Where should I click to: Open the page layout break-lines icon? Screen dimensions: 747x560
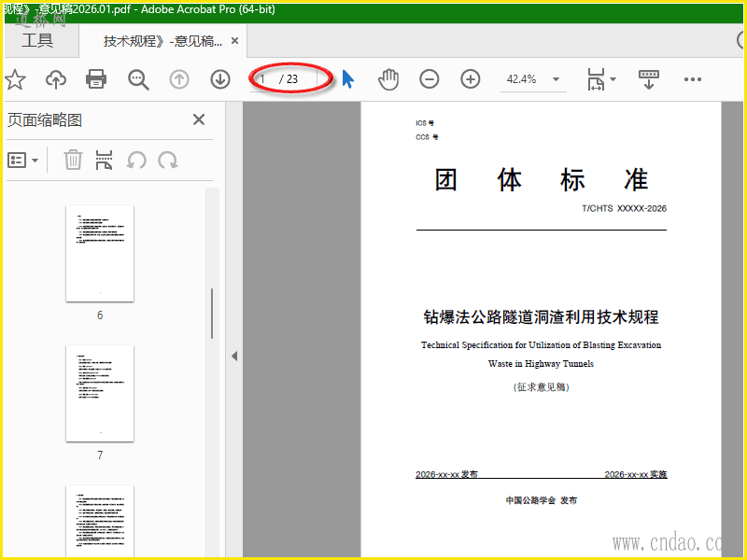104,160
